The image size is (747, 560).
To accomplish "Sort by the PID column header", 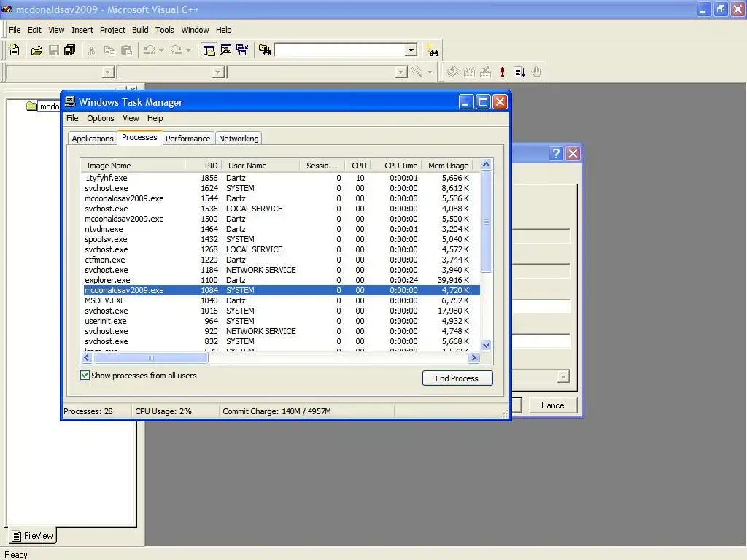I will 204,166.
